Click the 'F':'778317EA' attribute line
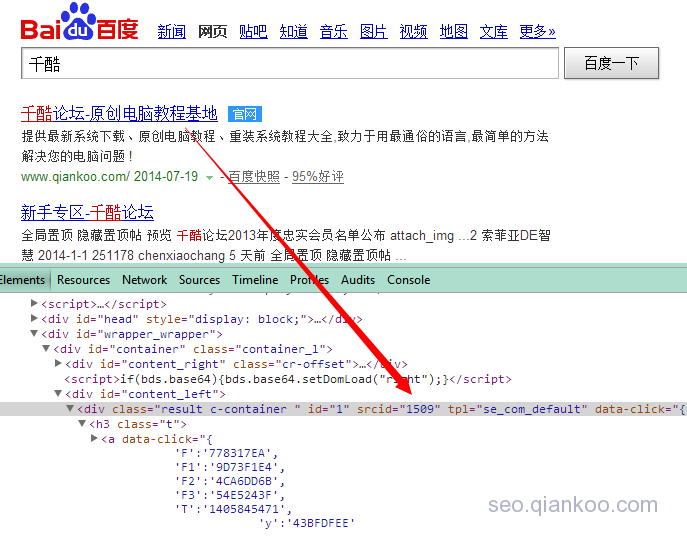The image size is (687, 541). (x=226, y=453)
